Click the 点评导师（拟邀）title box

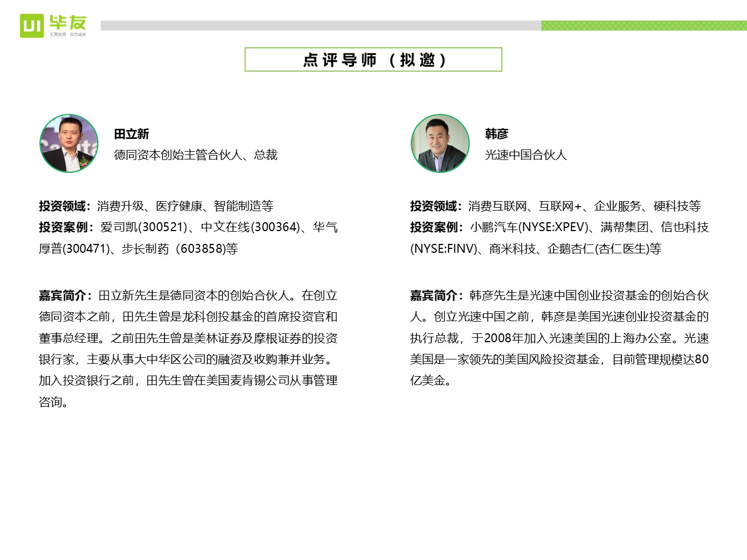tap(373, 59)
